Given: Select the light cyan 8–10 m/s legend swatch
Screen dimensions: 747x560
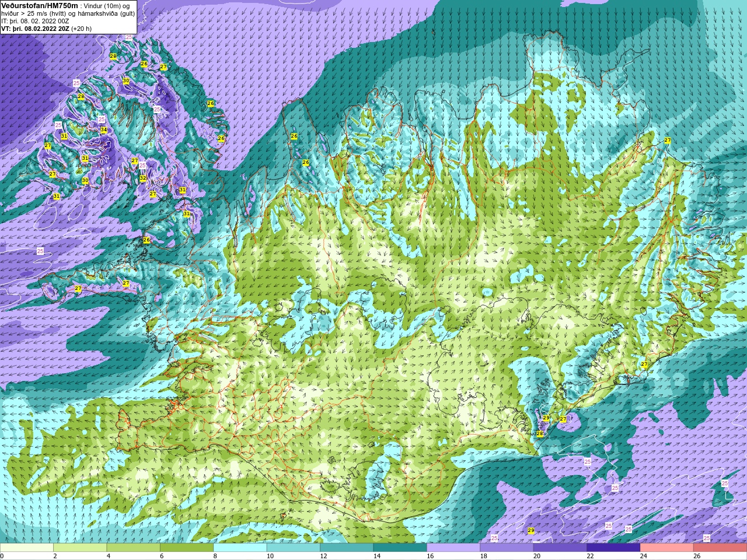Looking at the screenshot, I should [240, 548].
